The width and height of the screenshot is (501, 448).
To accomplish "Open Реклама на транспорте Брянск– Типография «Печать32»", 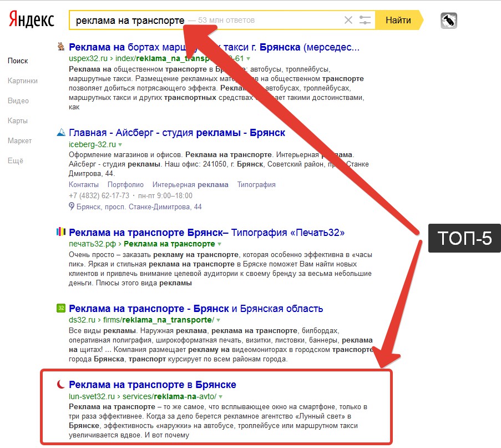I will (x=207, y=233).
